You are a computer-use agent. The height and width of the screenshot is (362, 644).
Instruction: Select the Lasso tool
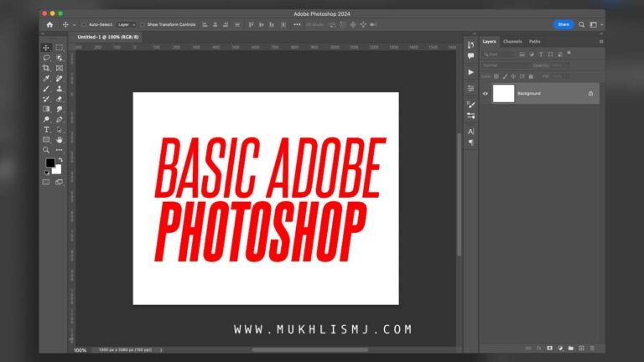pos(46,58)
